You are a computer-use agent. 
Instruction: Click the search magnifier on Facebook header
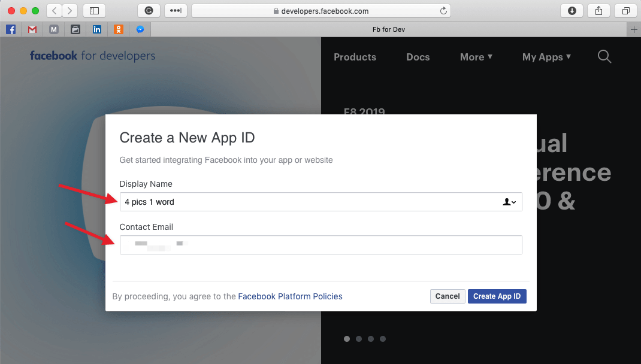coord(604,56)
